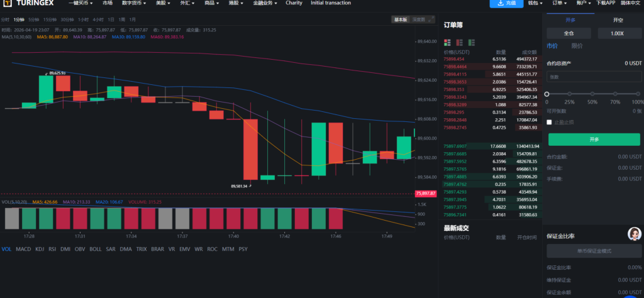Switch chart to 深度图 mode
Image resolution: width=644 pixels, height=298 pixels.
(419, 19)
